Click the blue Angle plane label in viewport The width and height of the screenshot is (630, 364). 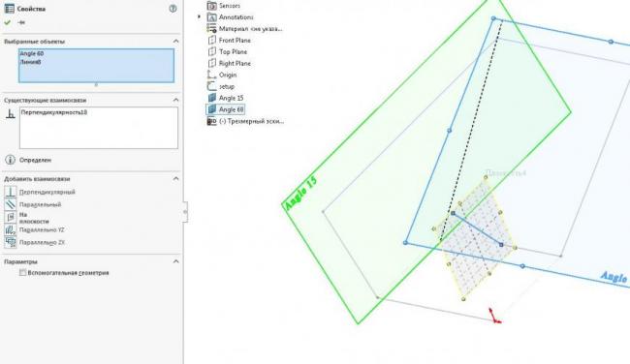tap(614, 277)
